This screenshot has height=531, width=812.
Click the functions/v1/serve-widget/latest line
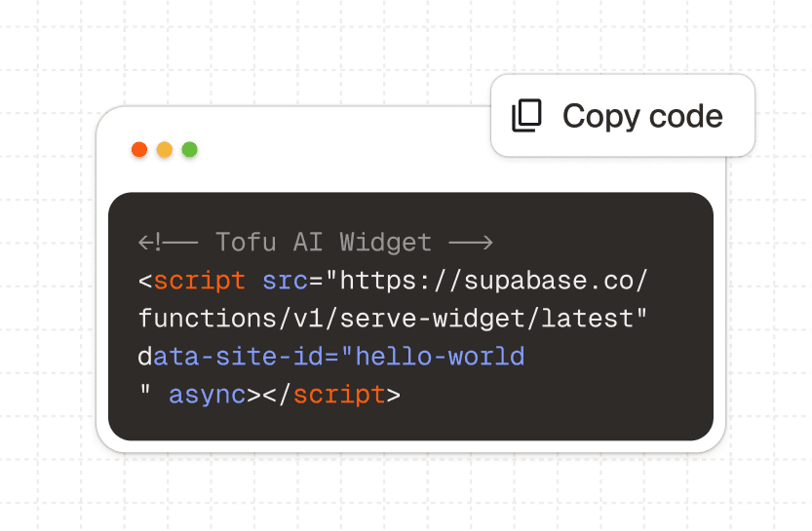click(393, 319)
